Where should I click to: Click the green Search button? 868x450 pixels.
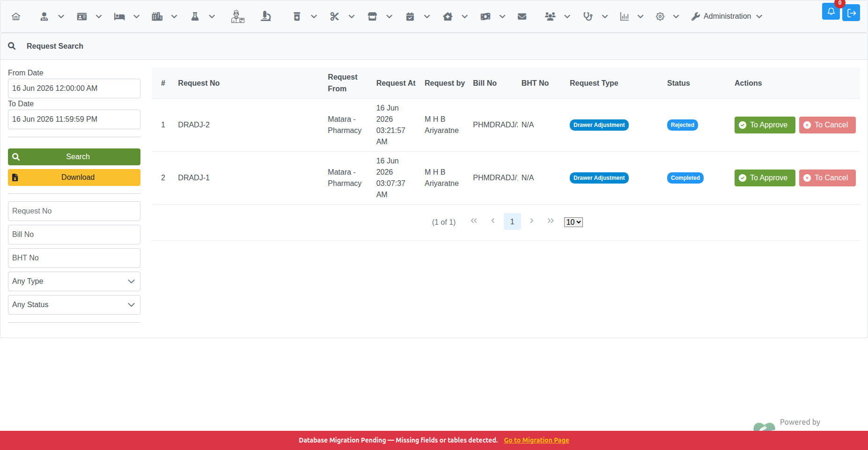tap(74, 157)
